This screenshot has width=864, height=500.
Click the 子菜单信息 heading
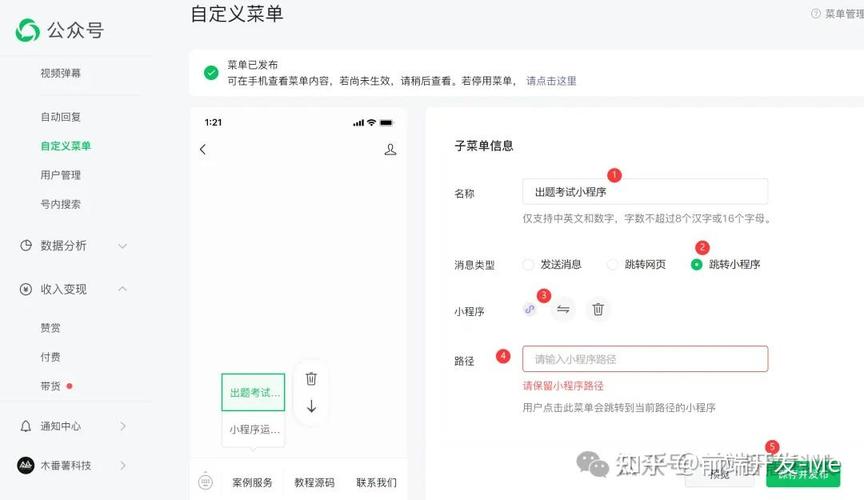(484, 146)
